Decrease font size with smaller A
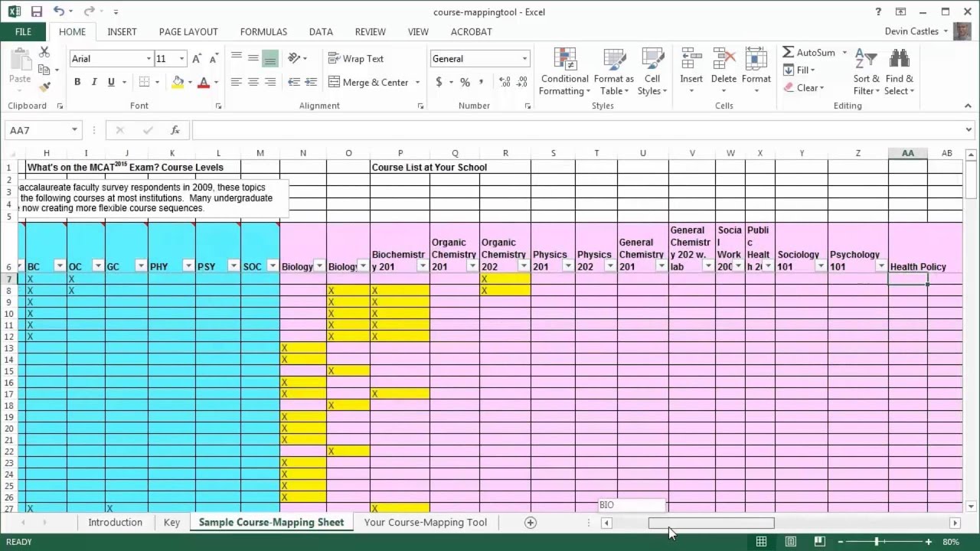980x551 pixels. pyautogui.click(x=212, y=59)
